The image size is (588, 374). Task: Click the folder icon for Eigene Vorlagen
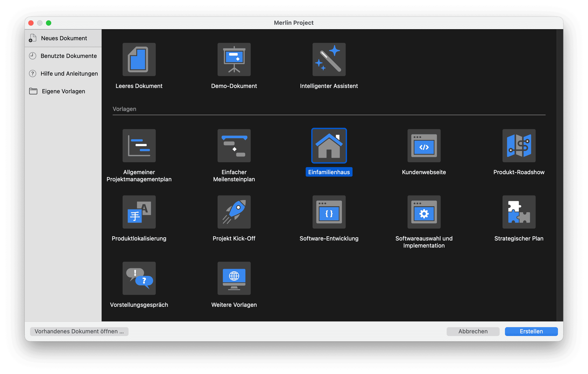pos(33,91)
